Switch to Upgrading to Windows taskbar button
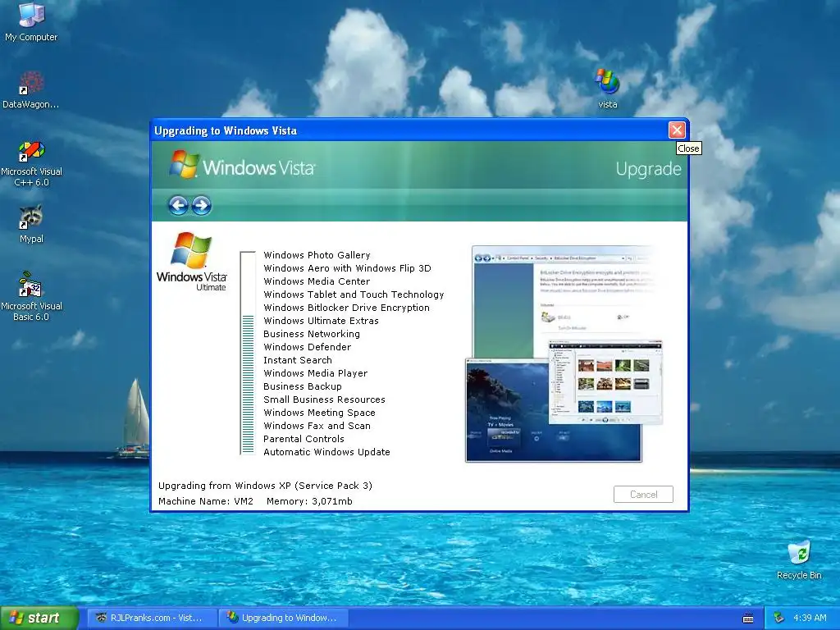The width and height of the screenshot is (840, 630). click(284, 618)
